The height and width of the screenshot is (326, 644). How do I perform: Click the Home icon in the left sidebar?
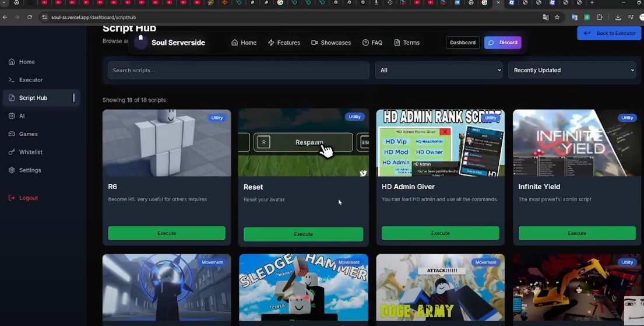(x=12, y=62)
